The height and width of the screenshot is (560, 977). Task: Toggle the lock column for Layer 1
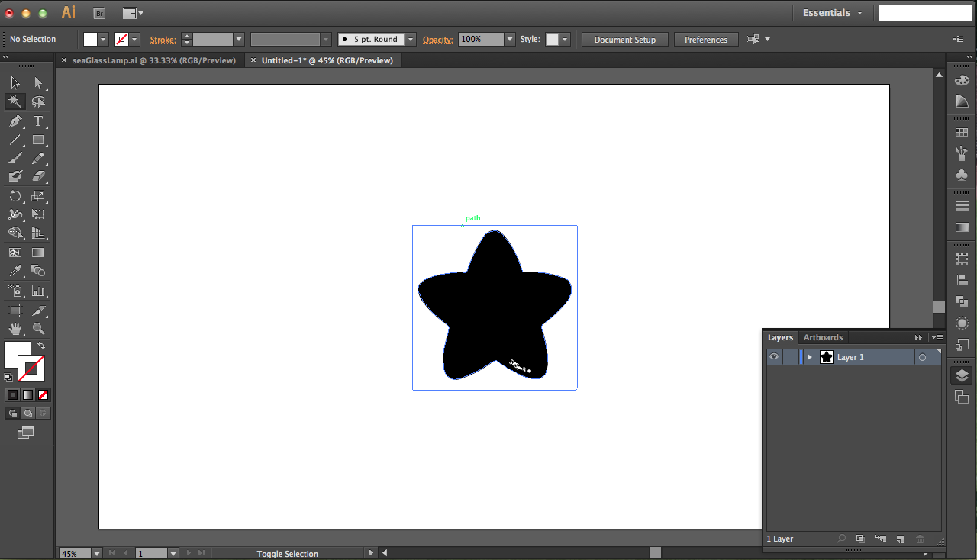coord(790,357)
